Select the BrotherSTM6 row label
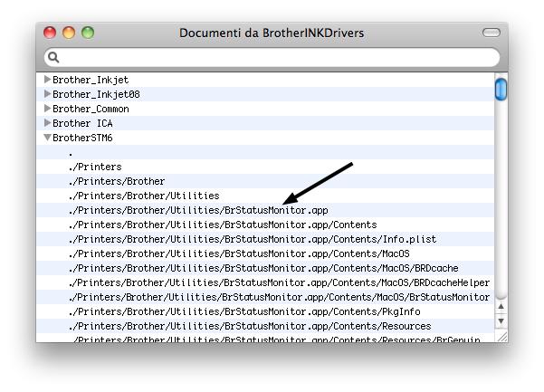The width and height of the screenshot is (544, 392). 82,138
